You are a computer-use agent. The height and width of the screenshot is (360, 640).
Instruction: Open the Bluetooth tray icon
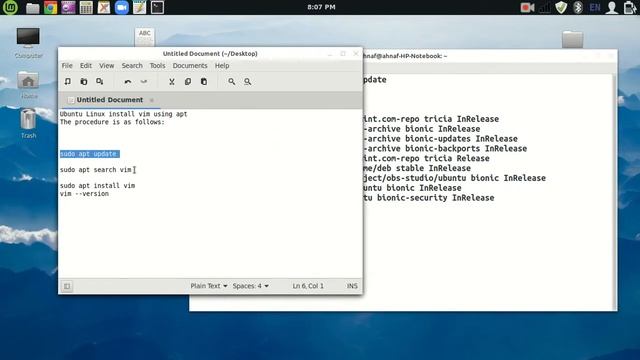(x=578, y=8)
